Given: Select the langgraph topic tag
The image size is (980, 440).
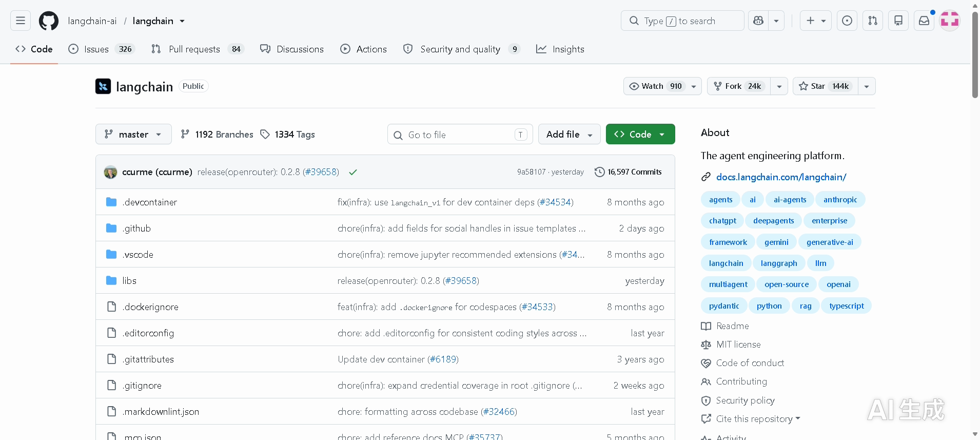Looking at the screenshot, I should (x=779, y=263).
